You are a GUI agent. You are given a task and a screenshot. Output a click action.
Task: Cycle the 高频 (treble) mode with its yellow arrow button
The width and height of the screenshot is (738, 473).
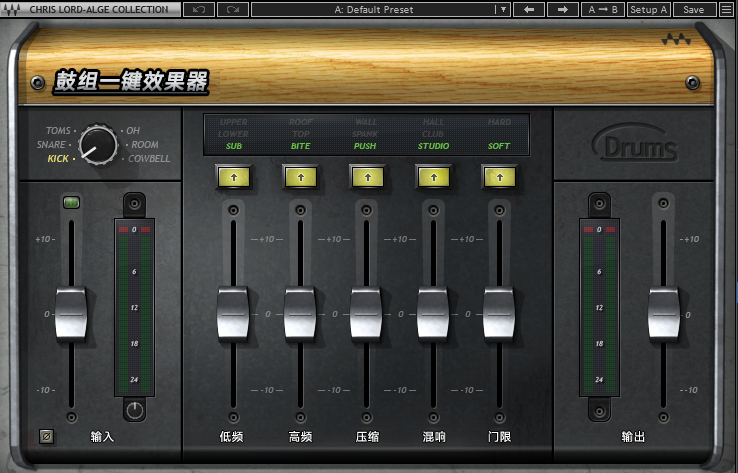301,177
